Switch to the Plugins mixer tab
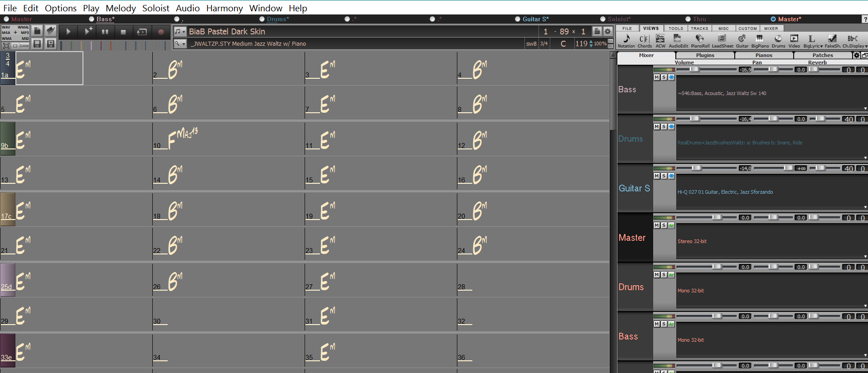The image size is (868, 373). pos(705,55)
